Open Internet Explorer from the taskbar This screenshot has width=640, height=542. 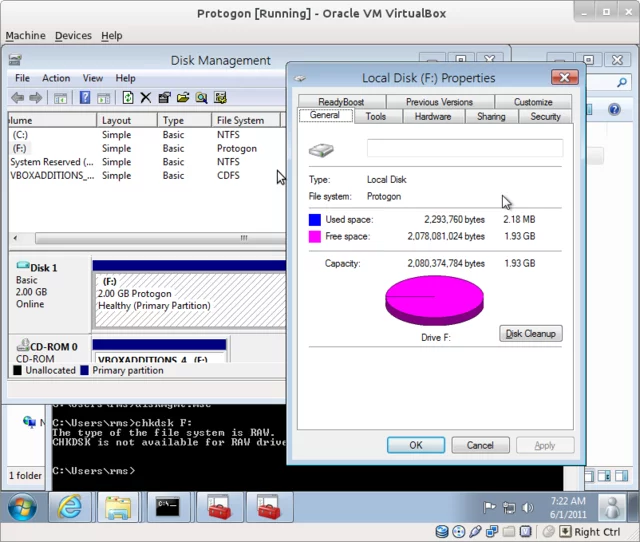[70, 507]
